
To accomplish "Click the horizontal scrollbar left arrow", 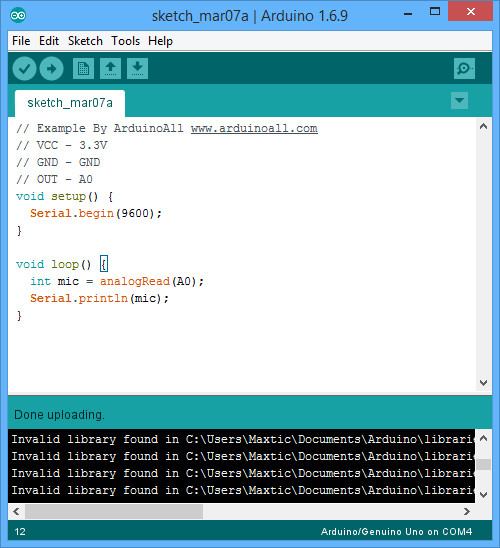I will (x=16, y=511).
